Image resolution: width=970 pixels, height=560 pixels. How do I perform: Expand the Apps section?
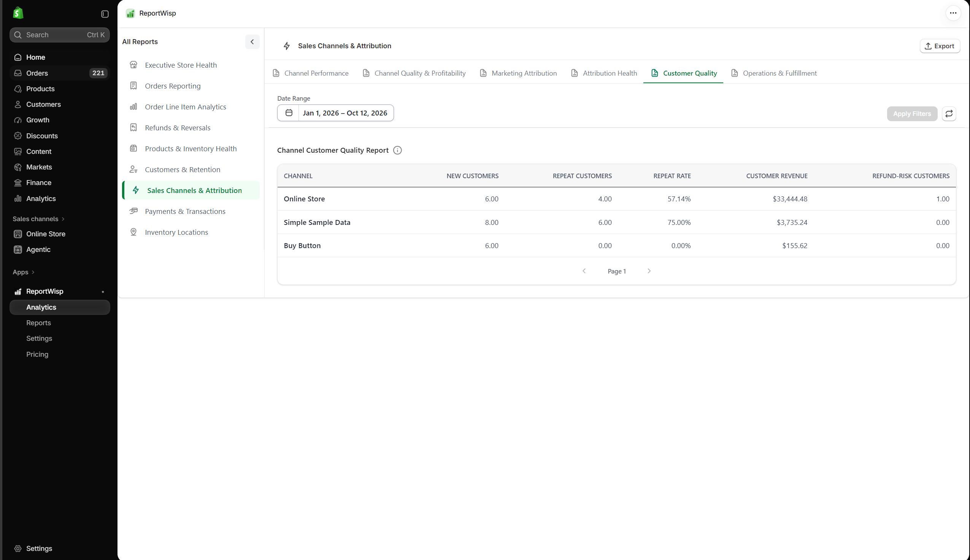[24, 272]
